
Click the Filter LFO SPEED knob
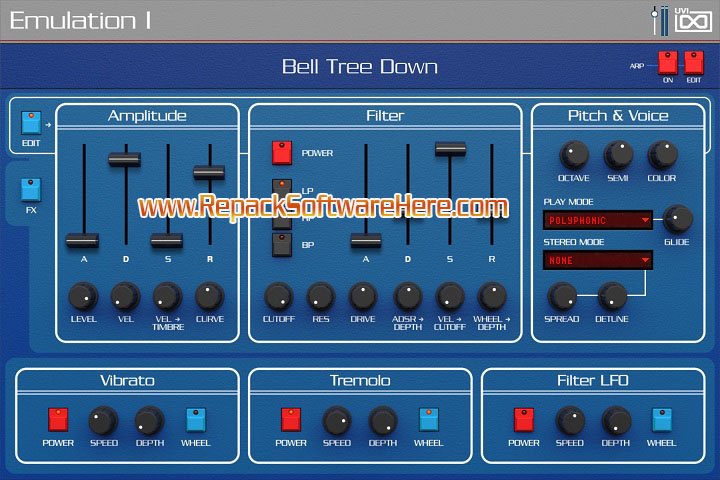(x=570, y=420)
